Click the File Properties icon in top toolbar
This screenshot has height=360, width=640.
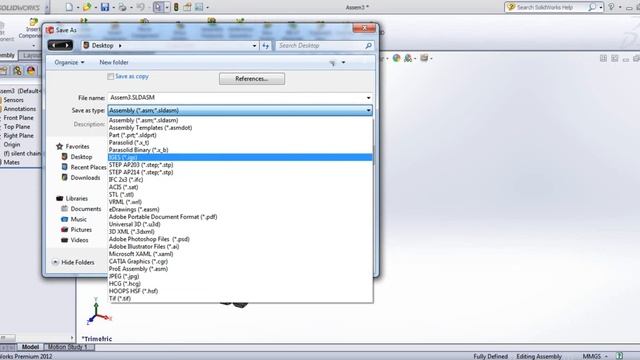pos(187,7)
